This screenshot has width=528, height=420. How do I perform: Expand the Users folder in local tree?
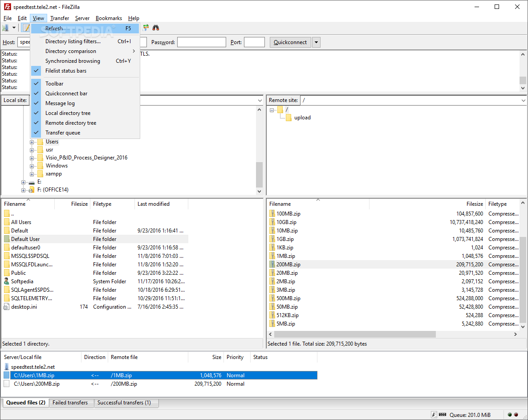pos(32,142)
